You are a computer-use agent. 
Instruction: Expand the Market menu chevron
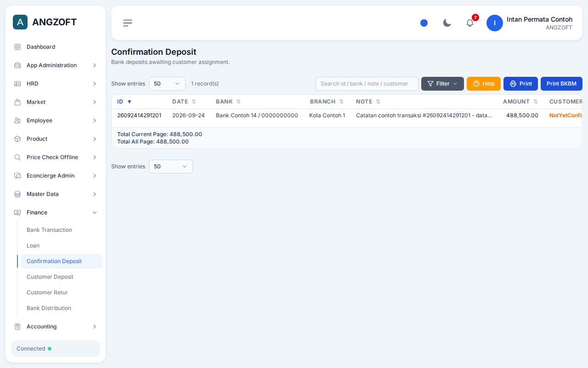(95, 102)
